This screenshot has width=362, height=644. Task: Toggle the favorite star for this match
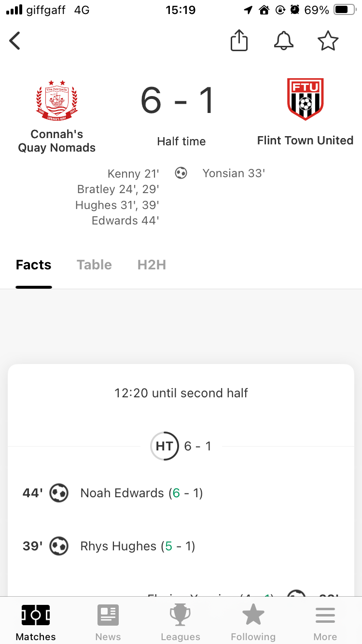(328, 41)
